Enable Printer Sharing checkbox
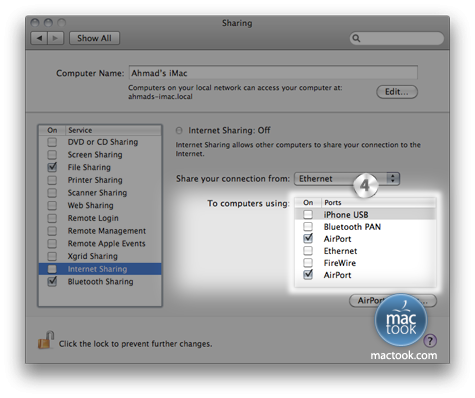 [x=52, y=180]
